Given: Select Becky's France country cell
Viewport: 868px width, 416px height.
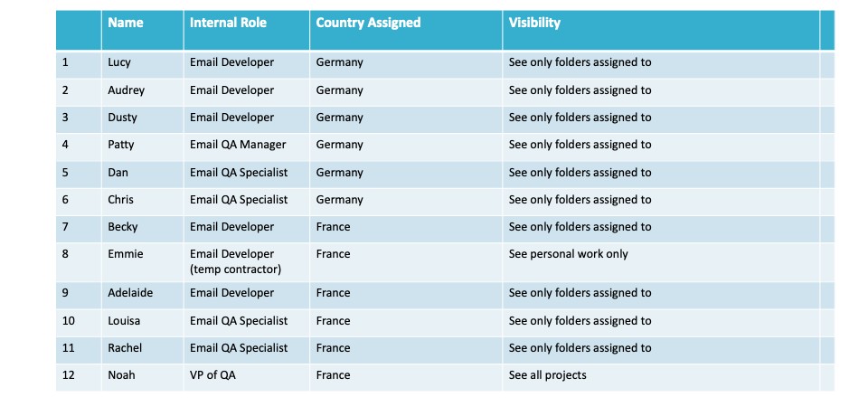Looking at the screenshot, I should point(333,227).
